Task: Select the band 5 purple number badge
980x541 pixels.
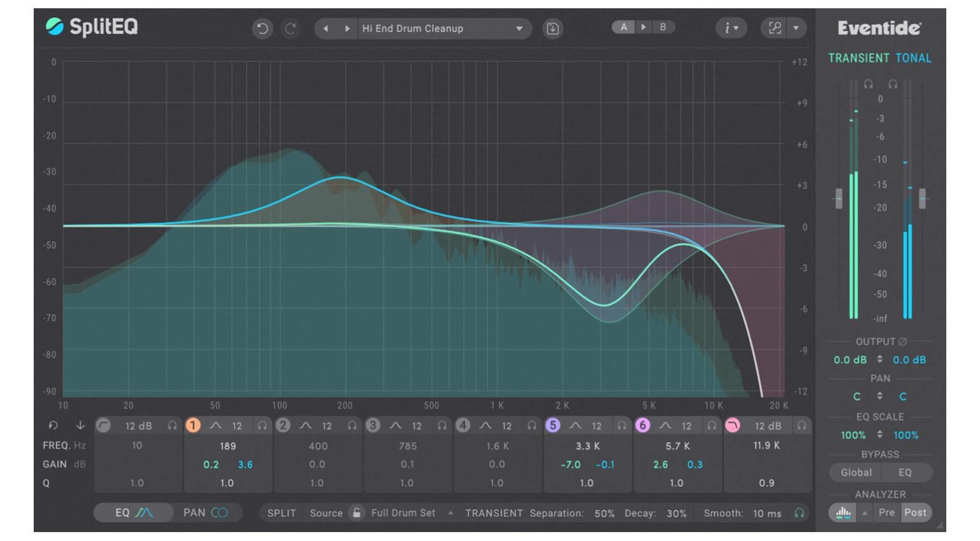Action: [x=553, y=426]
